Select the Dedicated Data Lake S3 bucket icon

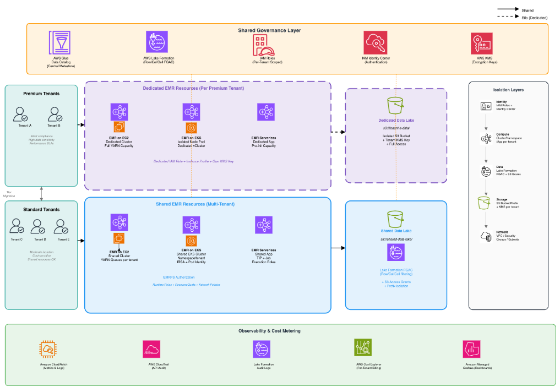396,106
